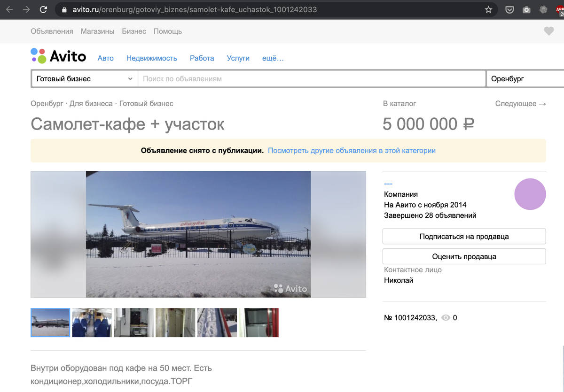564x392 pixels.
Task: Click the eye views counter icon
Action: 446,318
